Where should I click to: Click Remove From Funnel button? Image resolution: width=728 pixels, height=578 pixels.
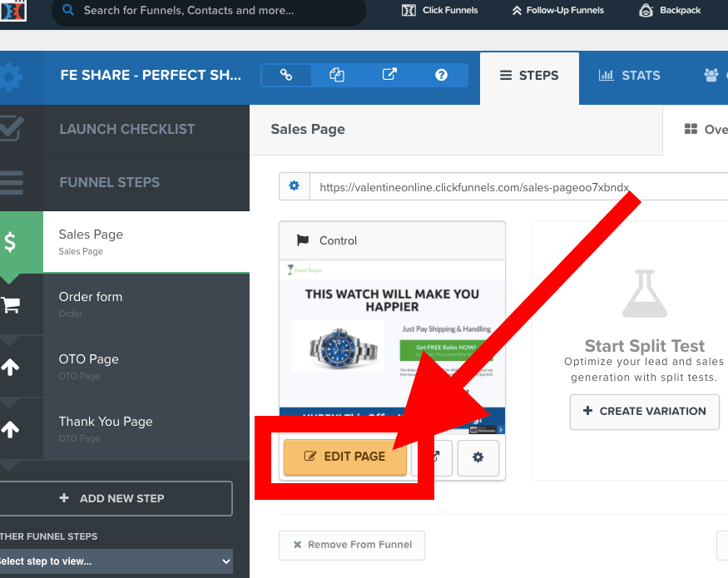tap(352, 545)
